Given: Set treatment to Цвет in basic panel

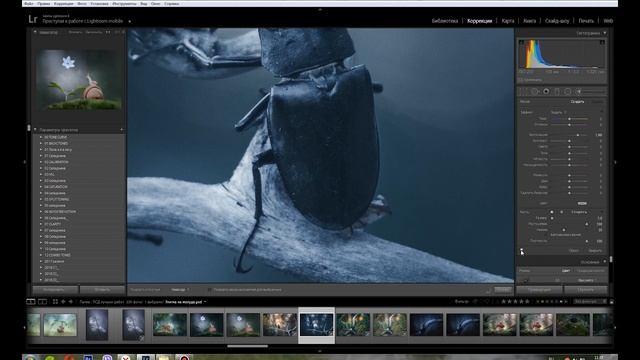Looking at the screenshot, I should point(566,271).
